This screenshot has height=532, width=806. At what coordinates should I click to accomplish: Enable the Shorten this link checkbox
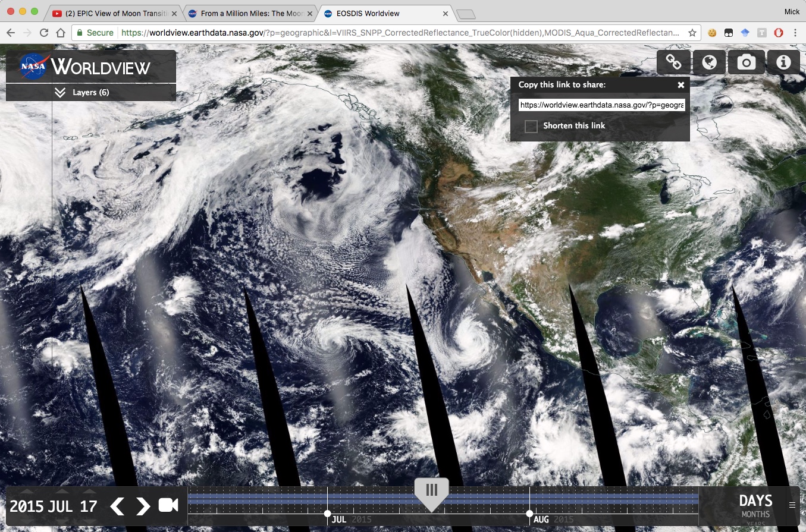tap(531, 126)
